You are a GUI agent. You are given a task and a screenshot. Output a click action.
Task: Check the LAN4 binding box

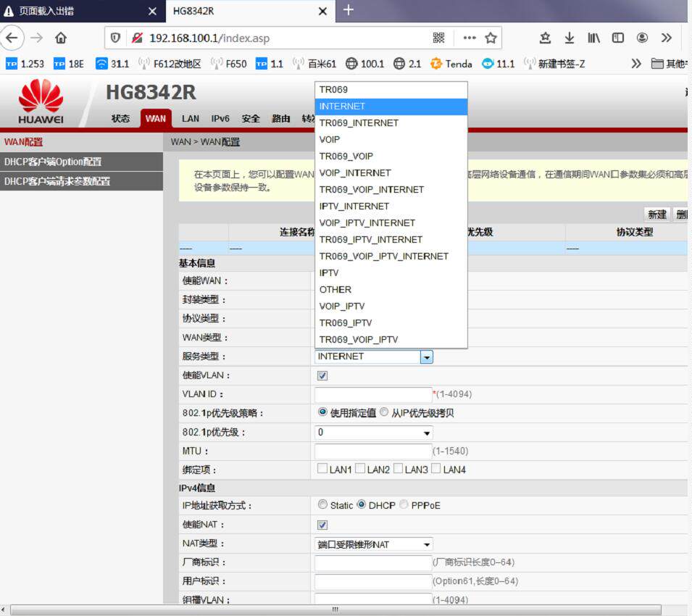pyautogui.click(x=436, y=468)
